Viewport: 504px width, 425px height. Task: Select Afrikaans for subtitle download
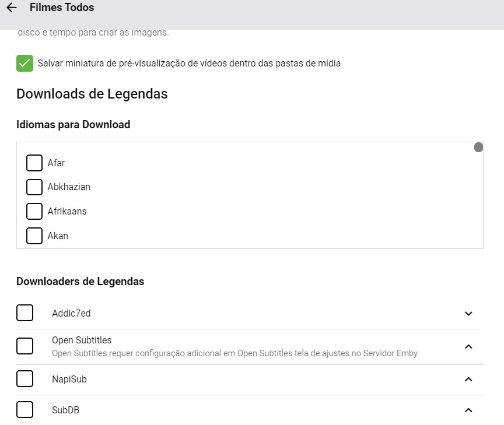tap(34, 211)
